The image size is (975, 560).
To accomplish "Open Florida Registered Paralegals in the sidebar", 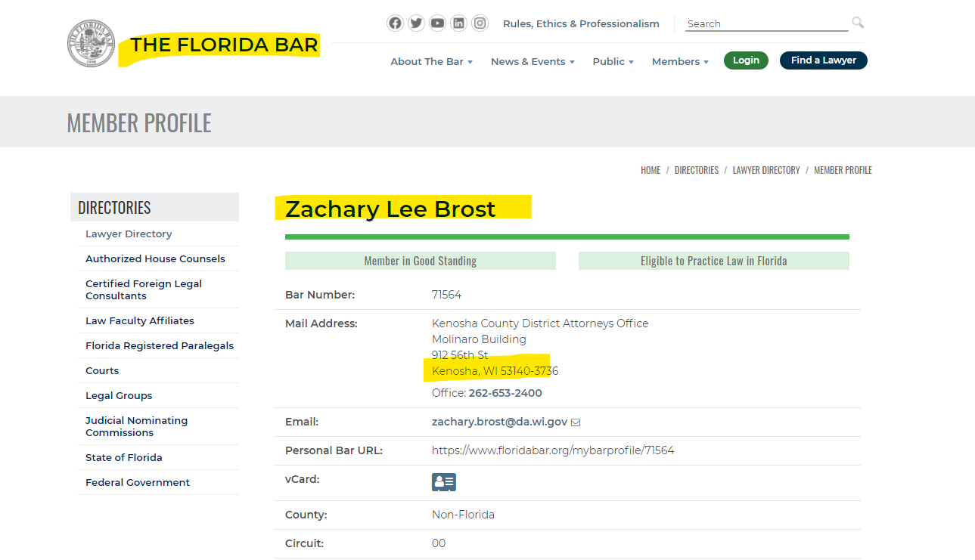I will (160, 345).
